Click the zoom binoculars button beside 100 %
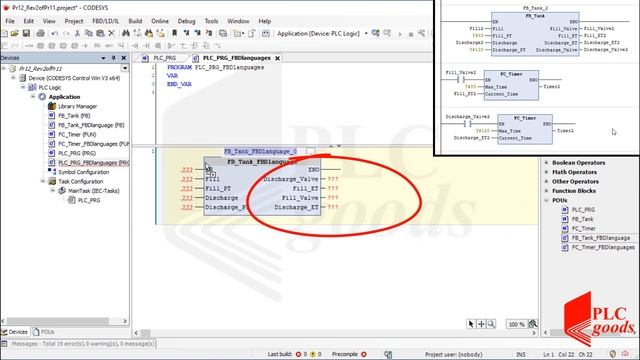The image size is (640, 360). (533, 324)
